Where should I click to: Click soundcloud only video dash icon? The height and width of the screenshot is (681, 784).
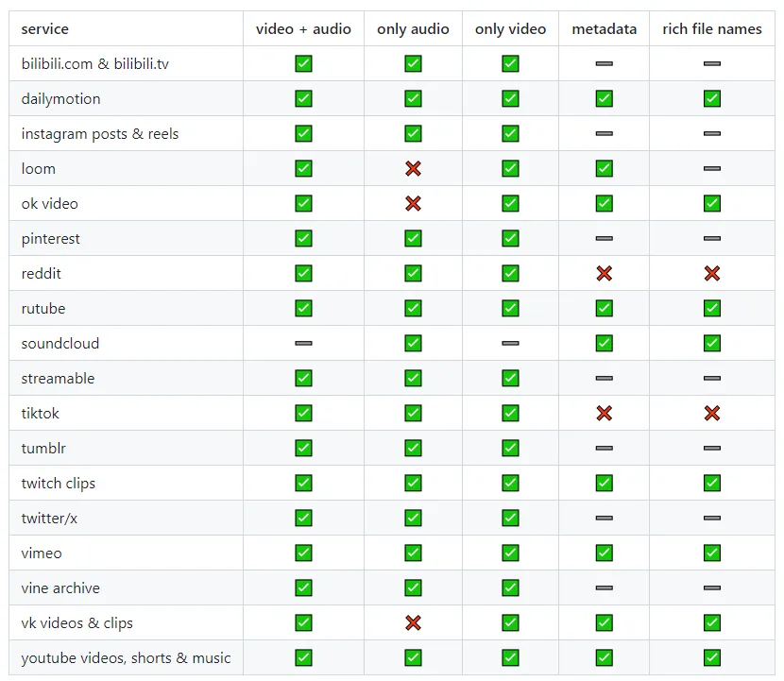[x=510, y=344]
